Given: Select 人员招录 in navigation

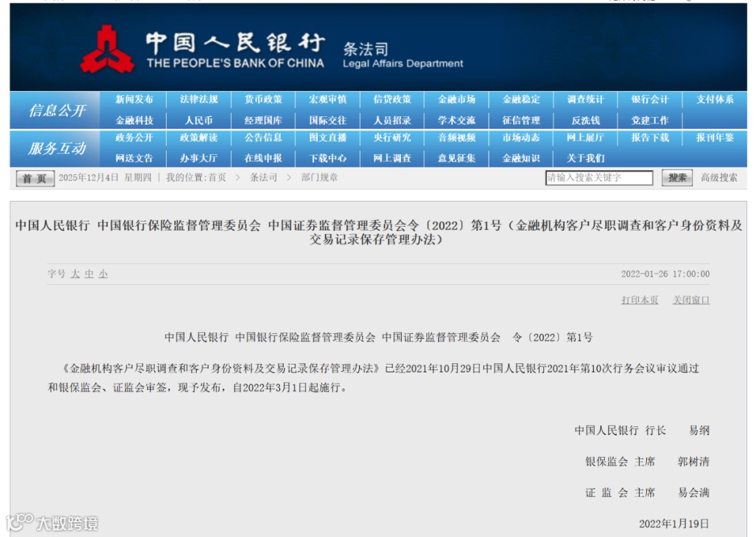Looking at the screenshot, I should pos(392,120).
